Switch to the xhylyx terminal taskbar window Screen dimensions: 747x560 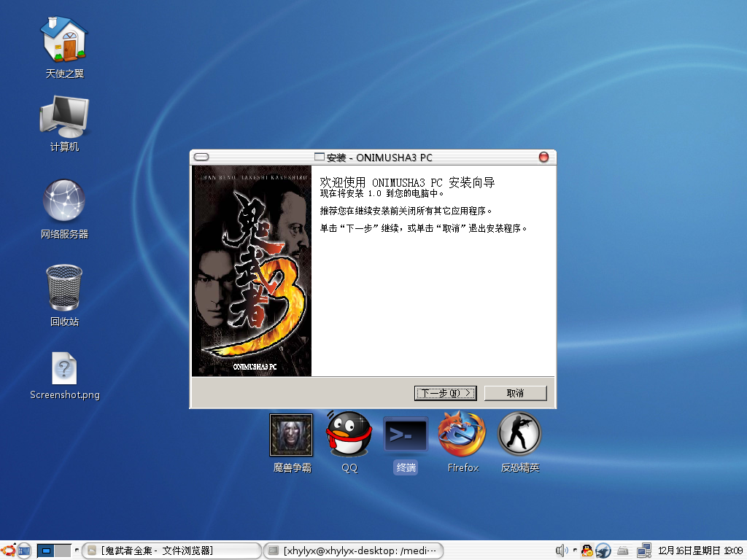point(354,551)
